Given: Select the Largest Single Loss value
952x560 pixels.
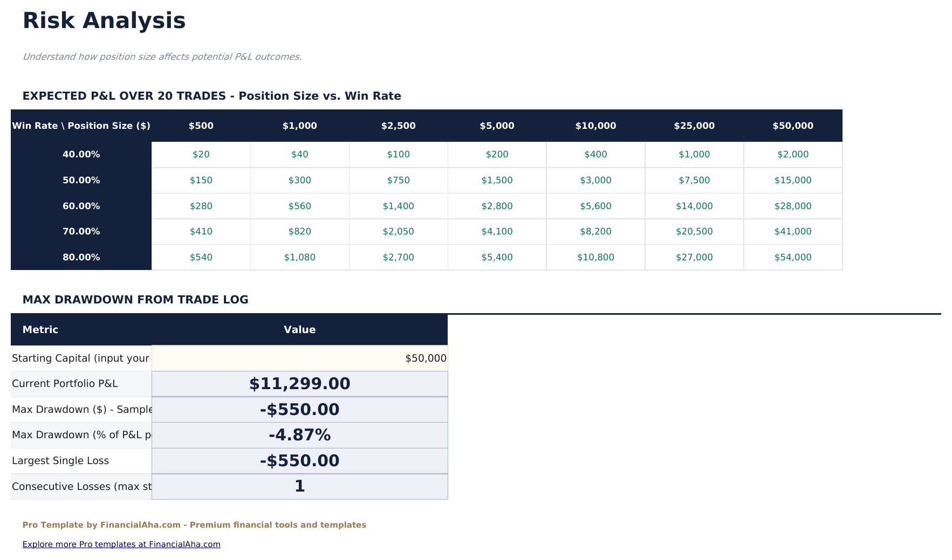Looking at the screenshot, I should click(299, 460).
